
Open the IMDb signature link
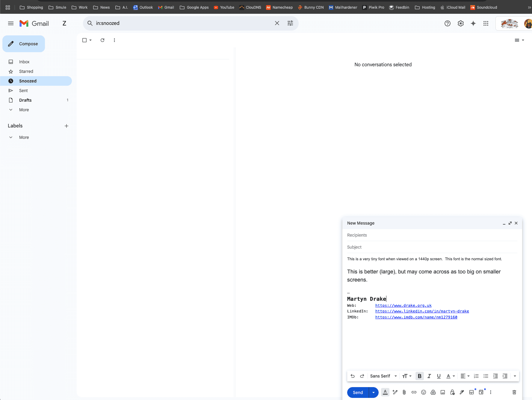pos(416,317)
